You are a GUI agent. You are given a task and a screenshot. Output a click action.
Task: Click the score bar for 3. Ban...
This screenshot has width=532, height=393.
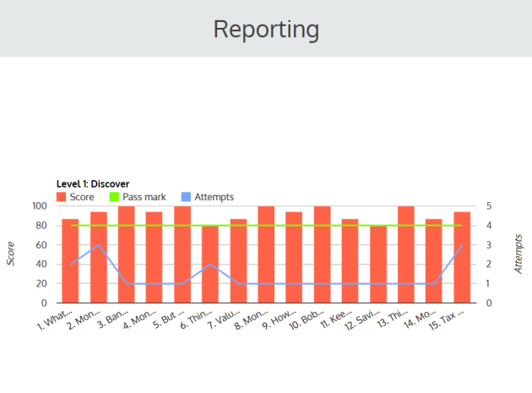point(127,254)
